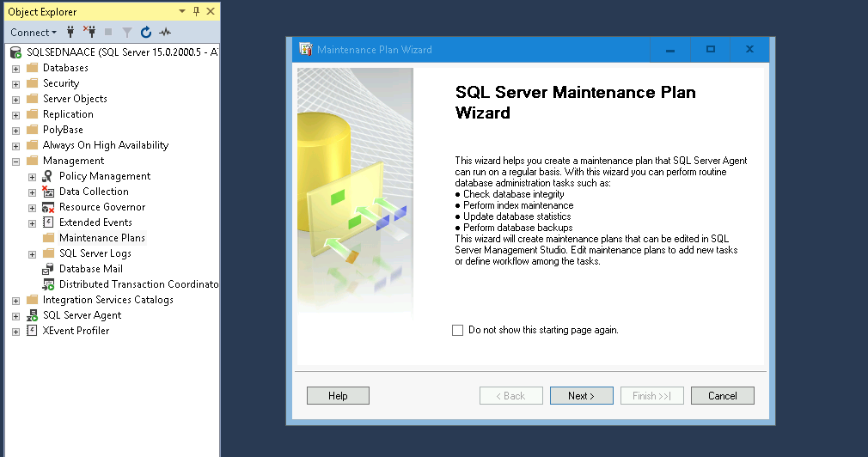The width and height of the screenshot is (868, 457).
Task: Click the disabled Finish button
Action: pyautogui.click(x=652, y=396)
